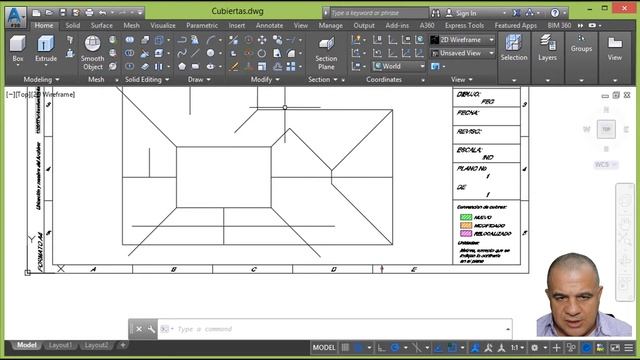Screen dimensions: 640x360
Task: Expand the Modeling panel
Action: click(x=42, y=80)
